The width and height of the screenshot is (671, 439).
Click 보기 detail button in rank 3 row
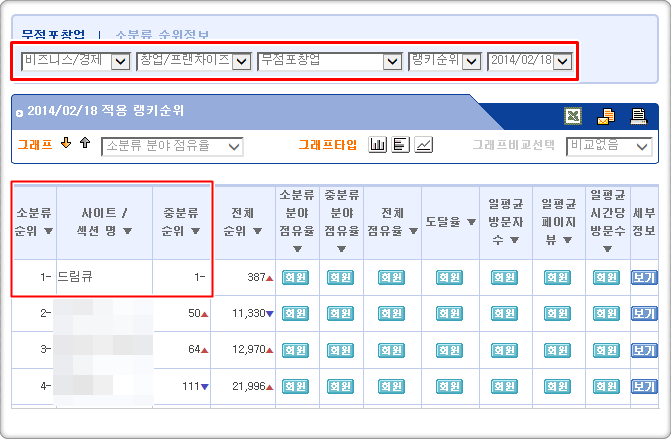click(644, 350)
